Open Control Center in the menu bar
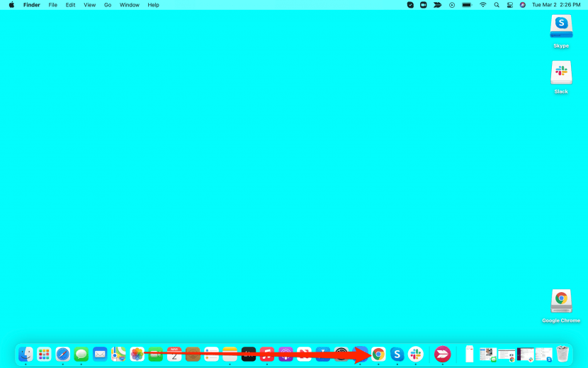The image size is (588, 368). 509,5
